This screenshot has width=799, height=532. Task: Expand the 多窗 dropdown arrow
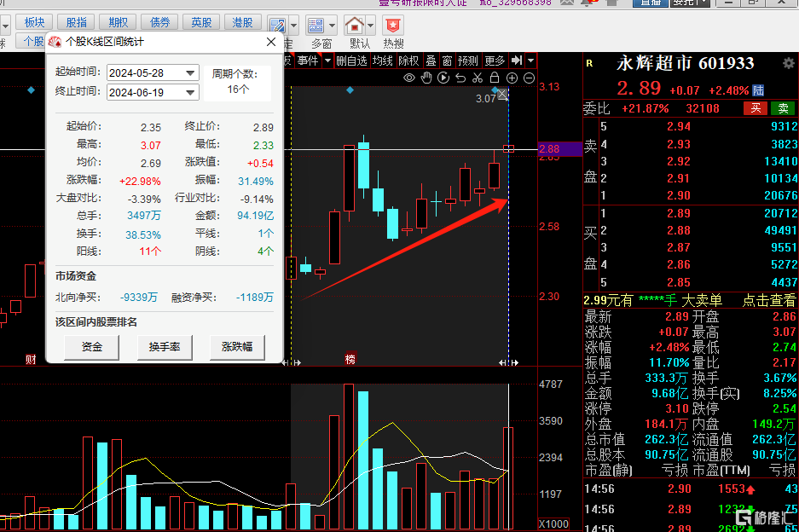point(333,25)
